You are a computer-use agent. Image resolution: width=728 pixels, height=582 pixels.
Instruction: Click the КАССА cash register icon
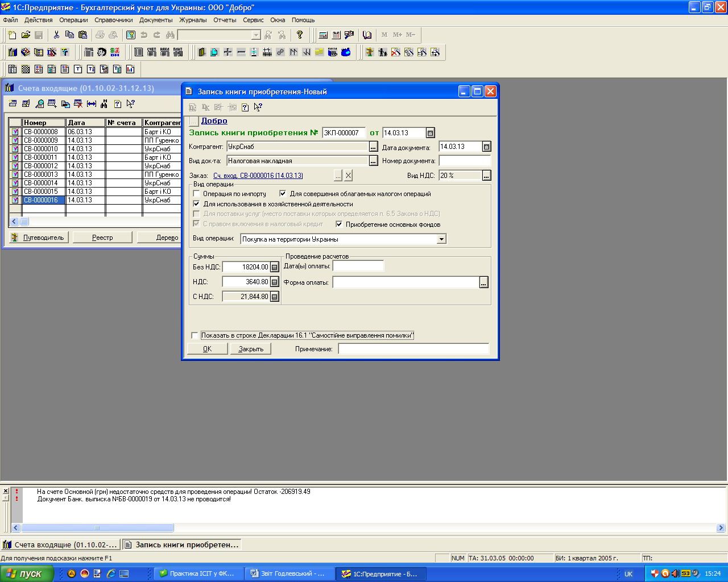(333, 52)
